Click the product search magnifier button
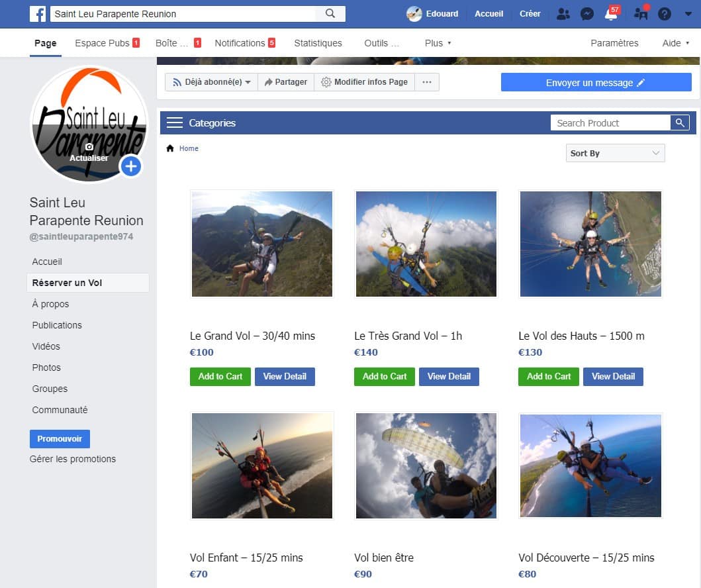 tap(680, 122)
